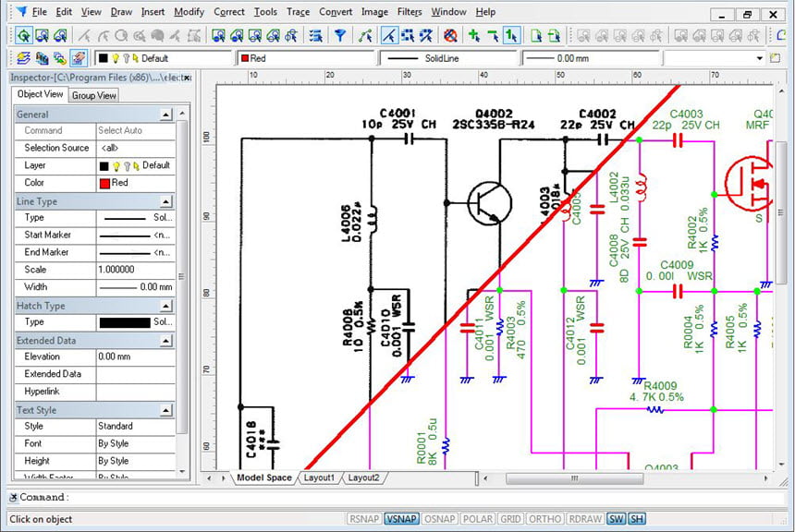
Task: Click the overlapping squares icon in second toolbar
Action: coord(60,58)
